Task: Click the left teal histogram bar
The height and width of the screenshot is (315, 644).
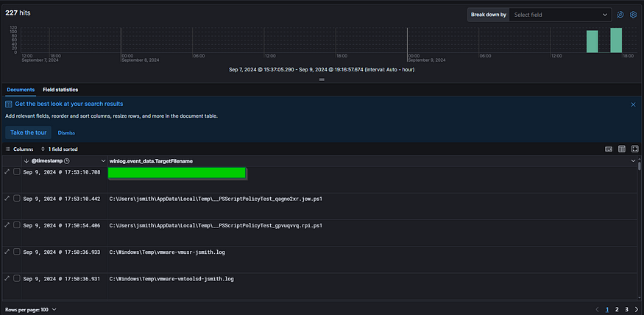Action: tap(592, 41)
